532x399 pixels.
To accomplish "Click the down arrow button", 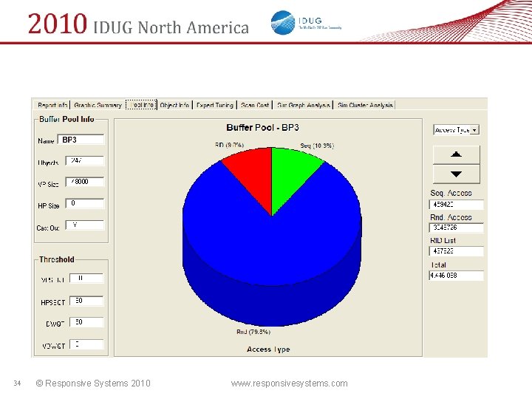I will (x=457, y=174).
